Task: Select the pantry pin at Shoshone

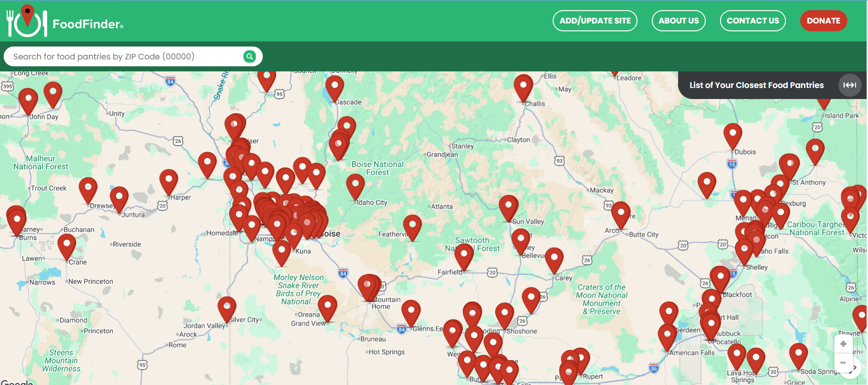Action: point(504,316)
